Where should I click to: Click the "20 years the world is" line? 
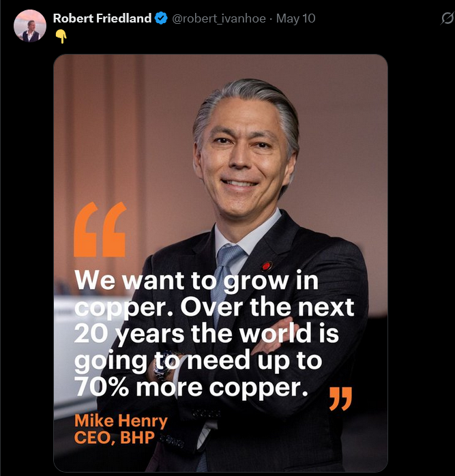[x=207, y=334]
